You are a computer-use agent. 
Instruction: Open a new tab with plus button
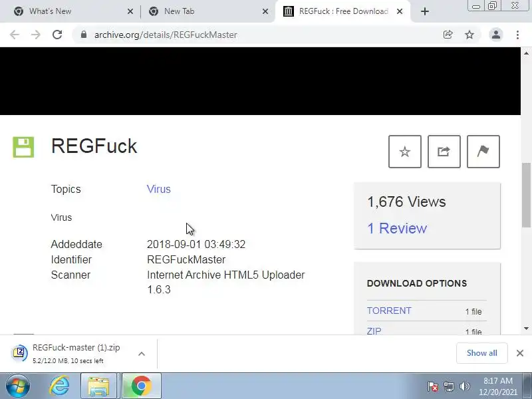point(424,11)
